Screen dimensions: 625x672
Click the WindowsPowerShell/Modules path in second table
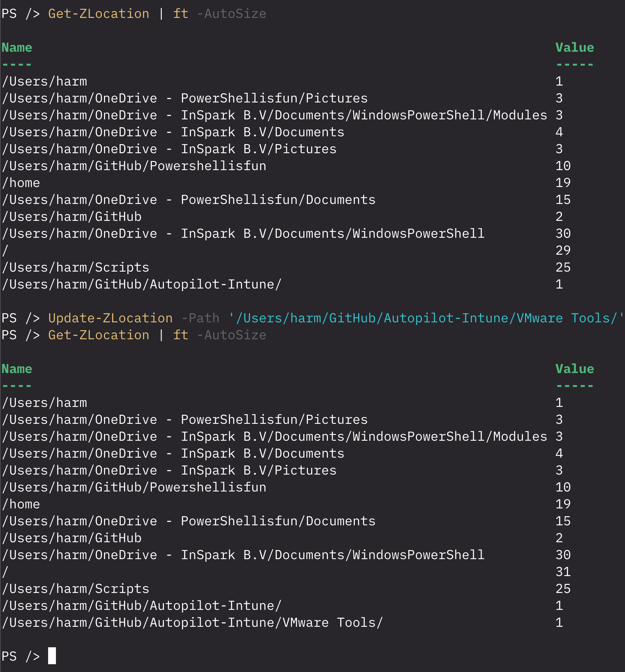tap(274, 437)
